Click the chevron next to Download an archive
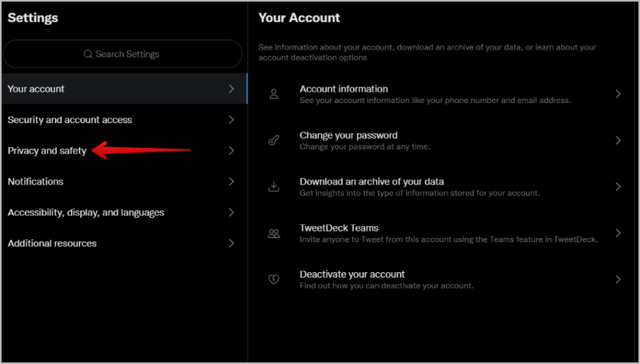The width and height of the screenshot is (640, 364). coord(618,187)
